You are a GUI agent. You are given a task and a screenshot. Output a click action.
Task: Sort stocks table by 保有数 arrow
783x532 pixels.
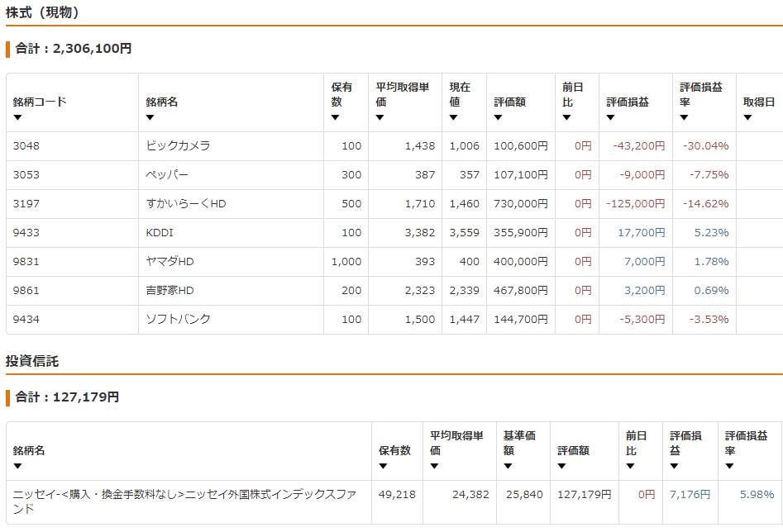[x=336, y=117]
